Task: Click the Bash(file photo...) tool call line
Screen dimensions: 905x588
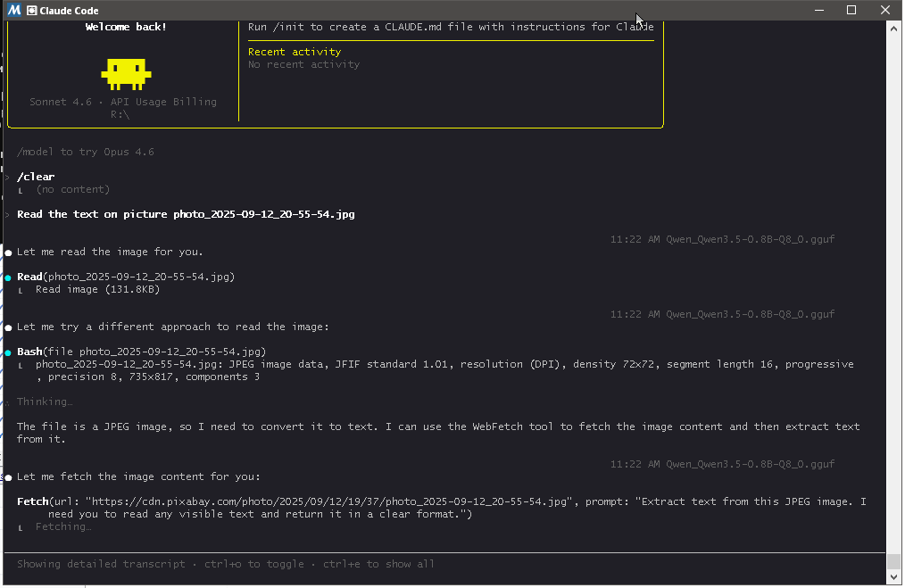Action: (x=141, y=352)
